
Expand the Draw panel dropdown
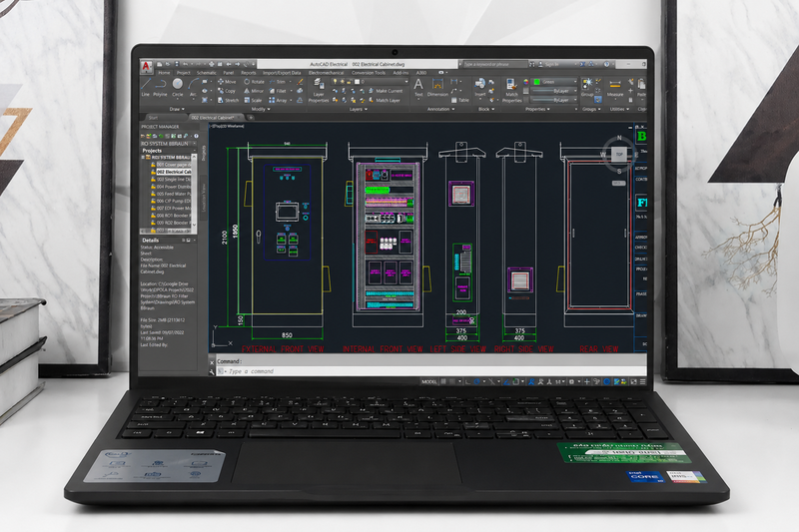coord(177,109)
